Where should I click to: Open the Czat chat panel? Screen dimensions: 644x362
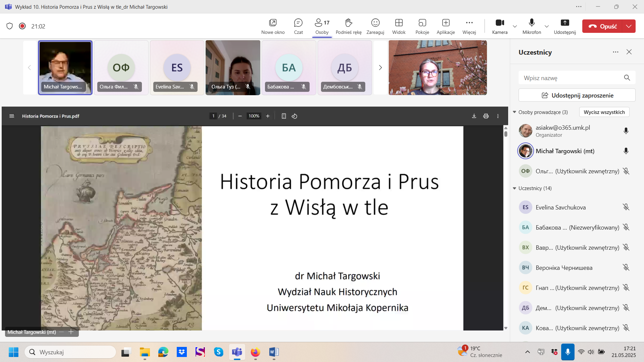298,26
